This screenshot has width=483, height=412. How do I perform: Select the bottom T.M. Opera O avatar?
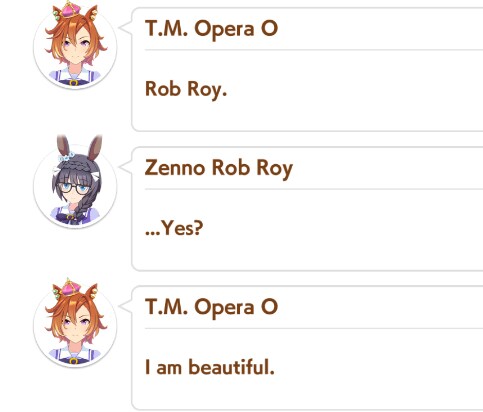pyautogui.click(x=75, y=325)
